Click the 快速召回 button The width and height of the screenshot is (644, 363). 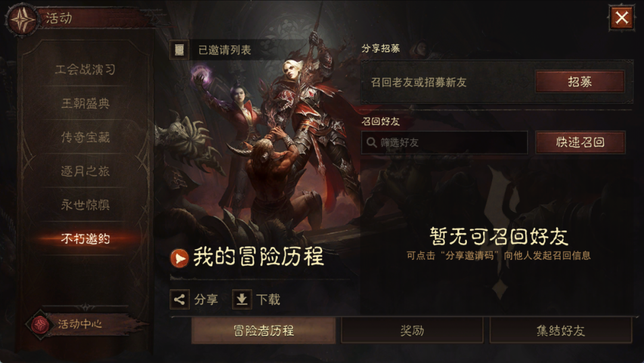click(580, 142)
